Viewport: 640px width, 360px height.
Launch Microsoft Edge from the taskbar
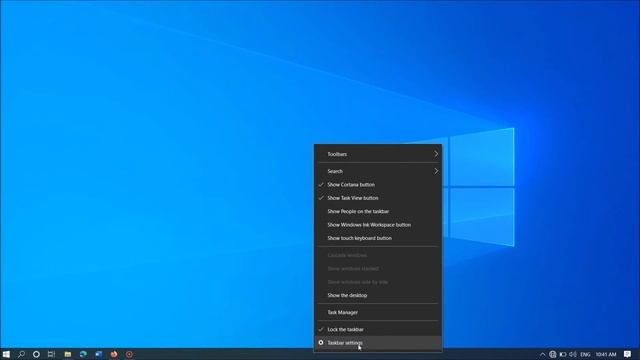(x=83, y=354)
